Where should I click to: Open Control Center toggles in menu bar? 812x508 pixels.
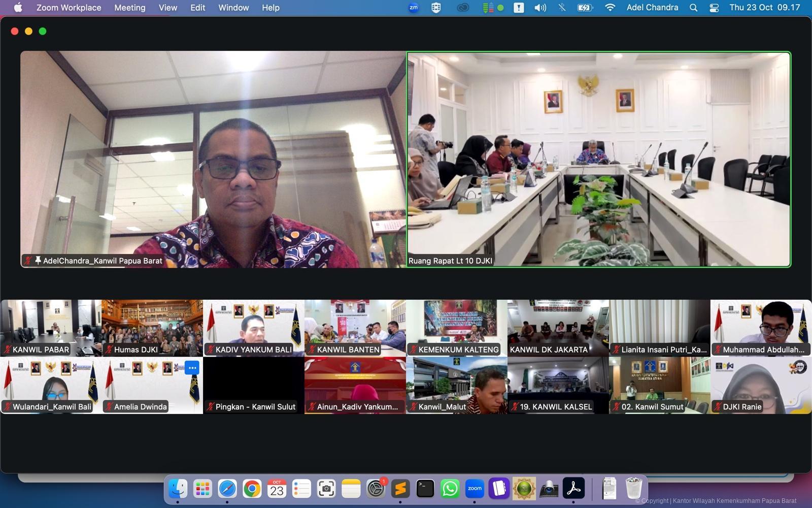point(714,8)
